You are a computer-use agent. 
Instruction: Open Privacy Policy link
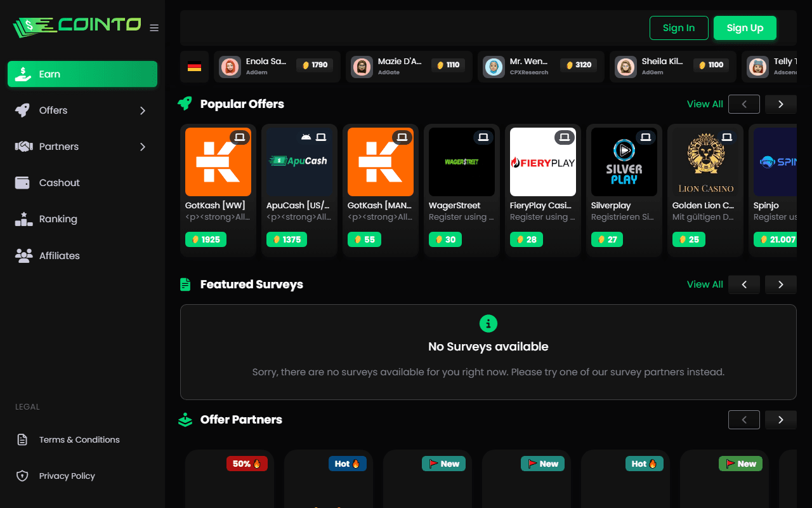point(67,476)
